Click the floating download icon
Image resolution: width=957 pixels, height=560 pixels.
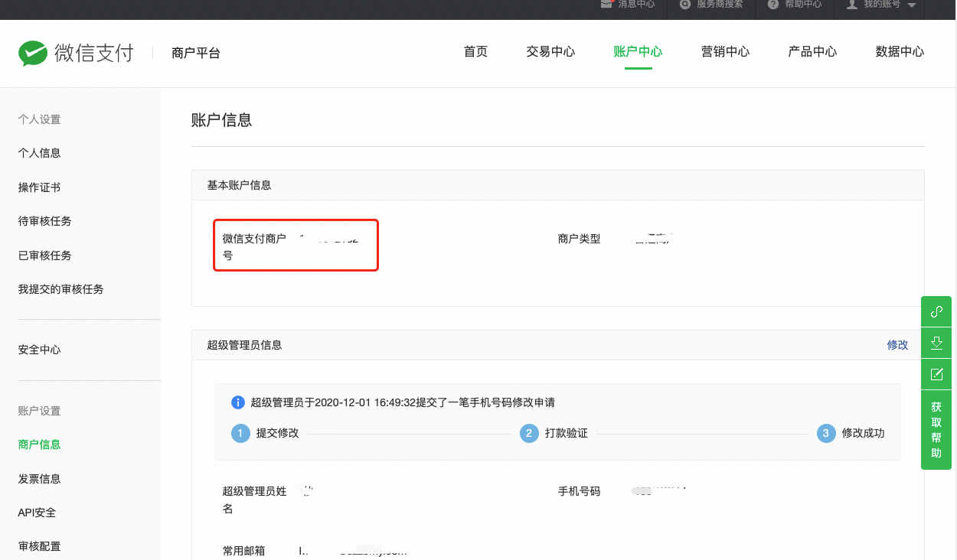click(x=936, y=343)
